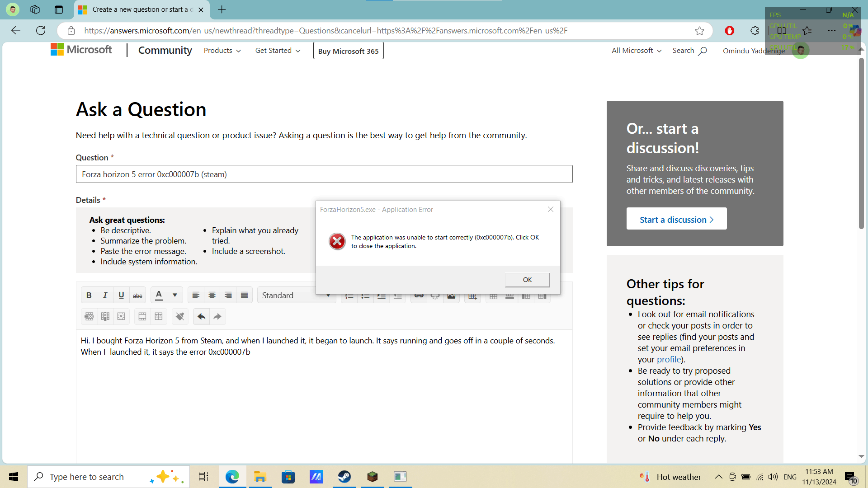Screen dimensions: 868x488
Task: Close the ForzaHorizon5.exe error dialog
Action: pos(550,209)
